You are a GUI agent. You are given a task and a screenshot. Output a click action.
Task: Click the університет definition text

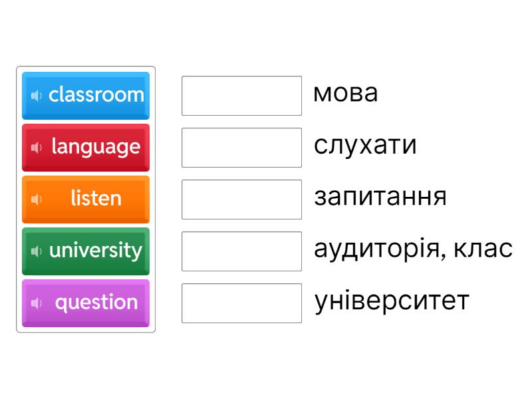(391, 301)
